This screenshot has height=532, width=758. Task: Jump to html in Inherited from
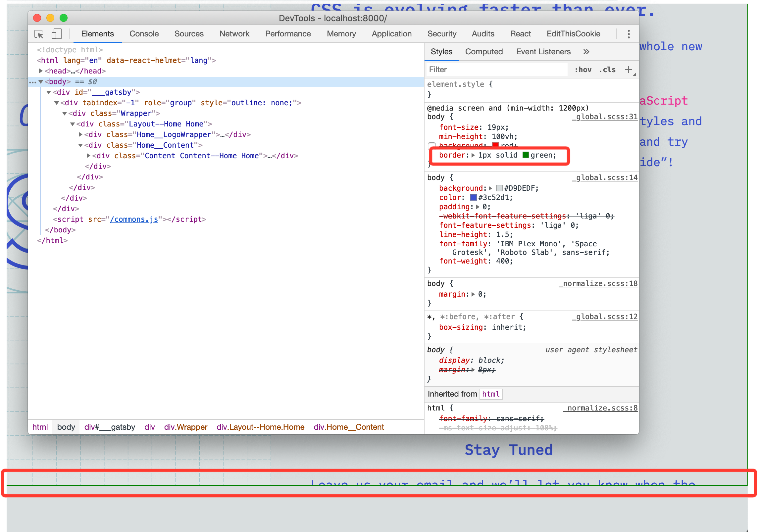coord(491,394)
